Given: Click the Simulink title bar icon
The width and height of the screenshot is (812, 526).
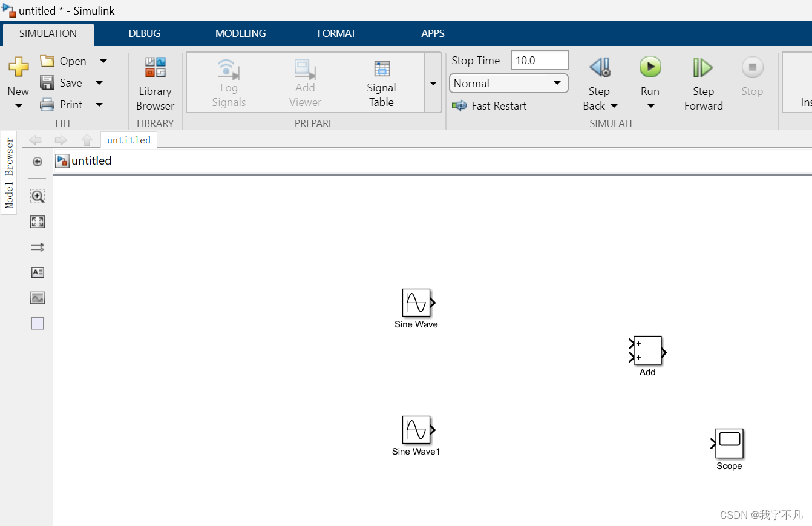Looking at the screenshot, I should click(8, 10).
